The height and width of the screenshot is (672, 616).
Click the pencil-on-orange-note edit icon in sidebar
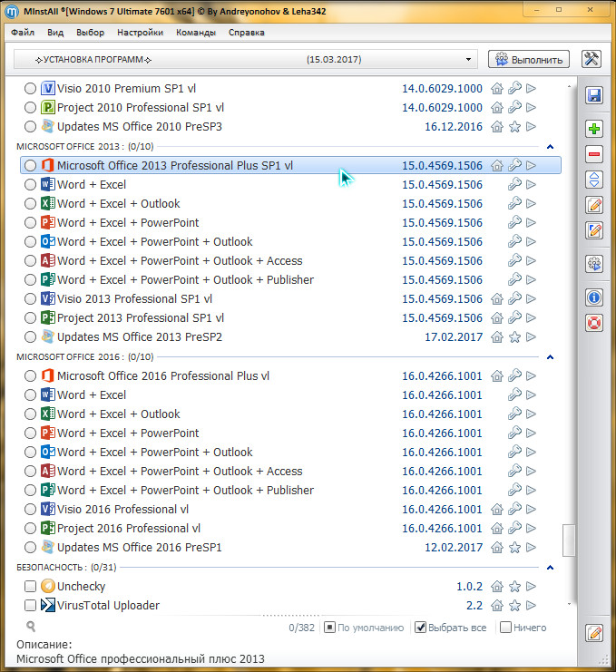[594, 204]
